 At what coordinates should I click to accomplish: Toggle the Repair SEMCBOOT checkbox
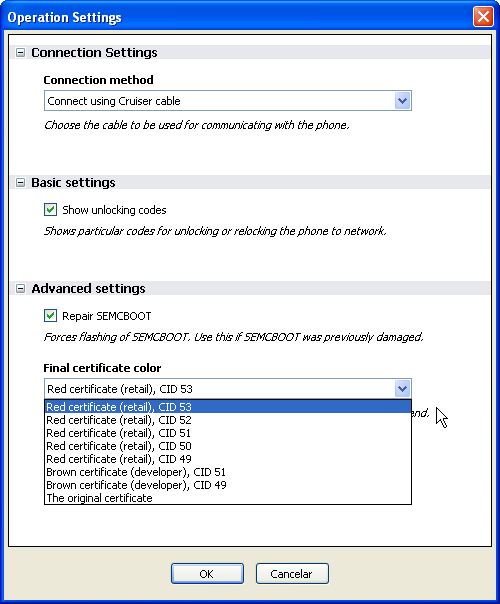[x=50, y=316]
